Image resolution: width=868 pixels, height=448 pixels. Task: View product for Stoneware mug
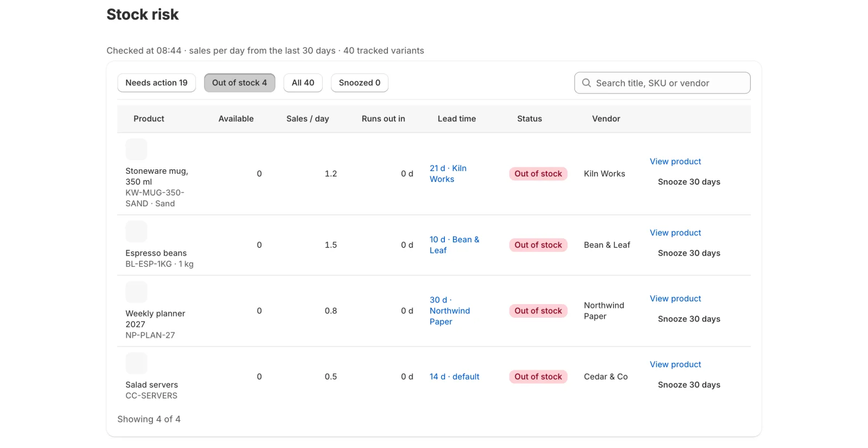pyautogui.click(x=675, y=161)
